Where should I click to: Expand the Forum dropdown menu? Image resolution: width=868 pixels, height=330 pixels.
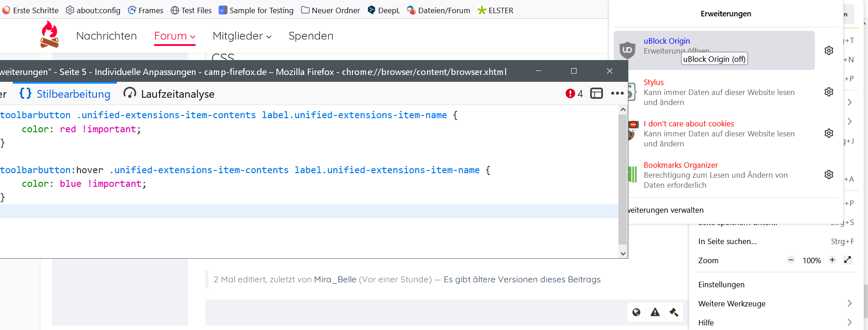[175, 36]
